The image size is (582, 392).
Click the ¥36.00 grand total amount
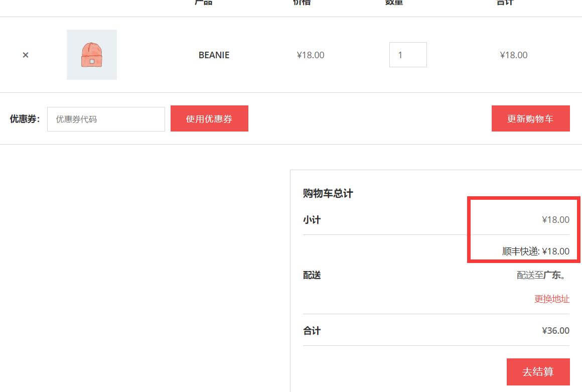tap(555, 331)
